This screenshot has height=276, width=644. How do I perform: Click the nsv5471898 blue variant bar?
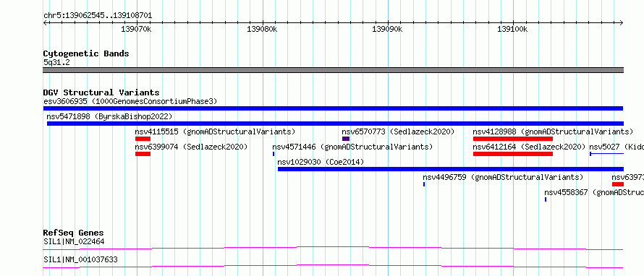pyautogui.click(x=335, y=124)
